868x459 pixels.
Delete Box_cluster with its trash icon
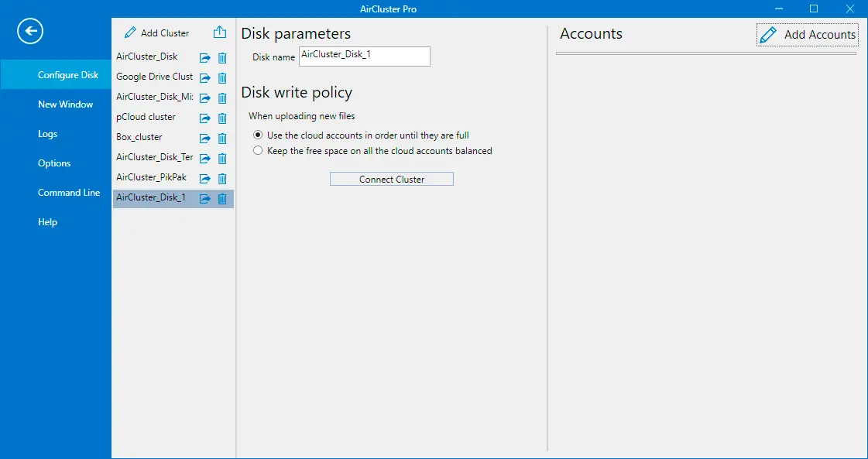click(222, 139)
